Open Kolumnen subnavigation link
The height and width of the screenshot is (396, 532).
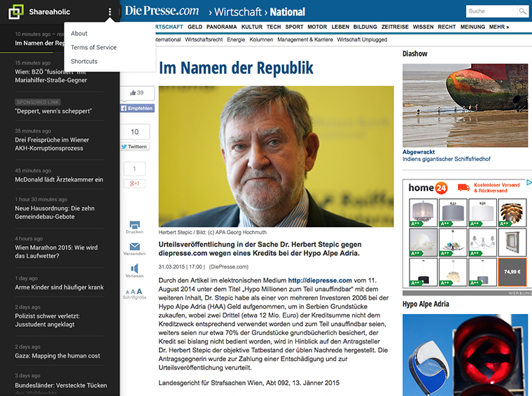[x=261, y=39]
